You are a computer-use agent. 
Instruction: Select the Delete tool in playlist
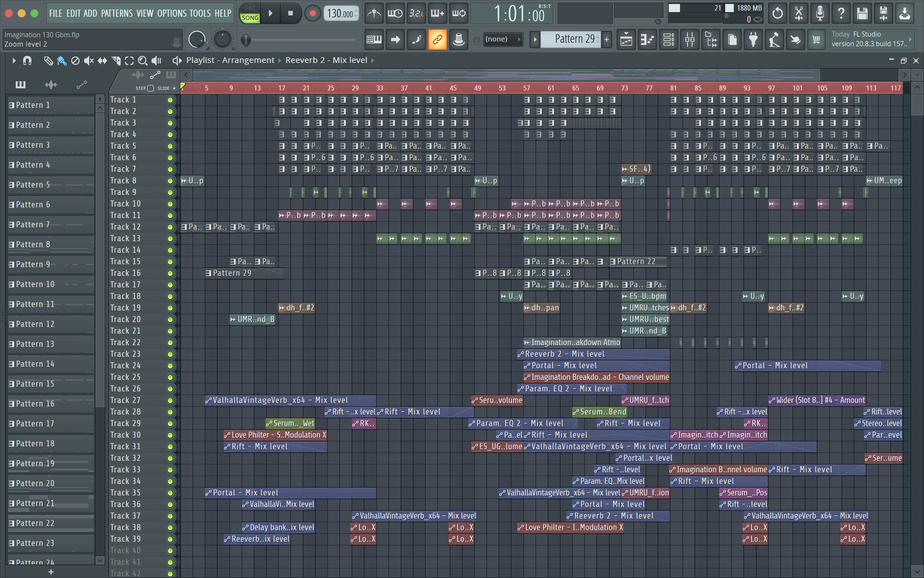[x=75, y=60]
